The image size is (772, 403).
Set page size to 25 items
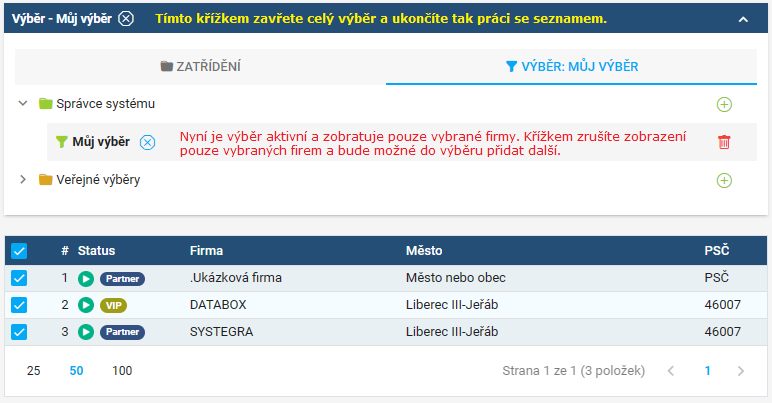(33, 371)
